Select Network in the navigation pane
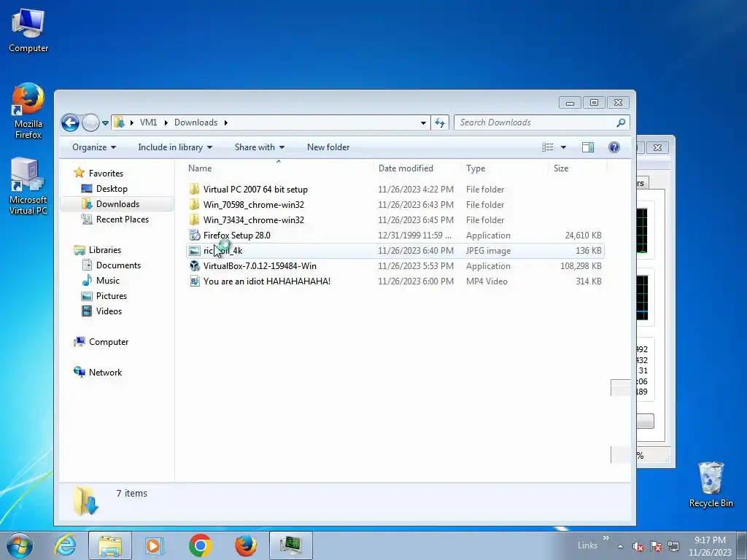 (105, 373)
